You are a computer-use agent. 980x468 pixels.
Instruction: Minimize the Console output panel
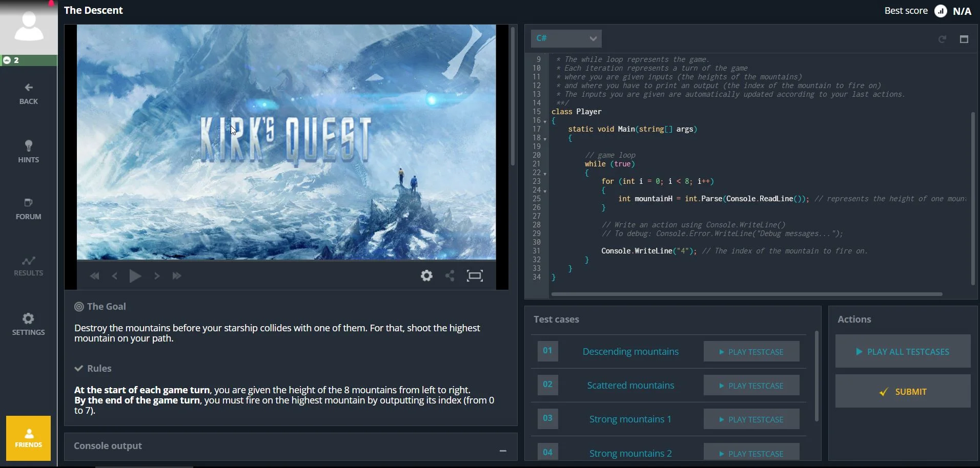[x=503, y=451]
